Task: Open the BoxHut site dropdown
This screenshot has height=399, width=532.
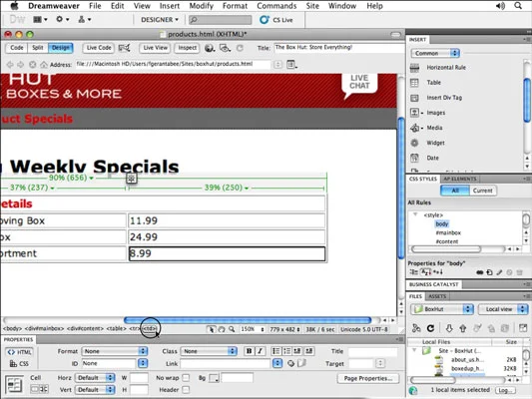Action: tap(442, 309)
